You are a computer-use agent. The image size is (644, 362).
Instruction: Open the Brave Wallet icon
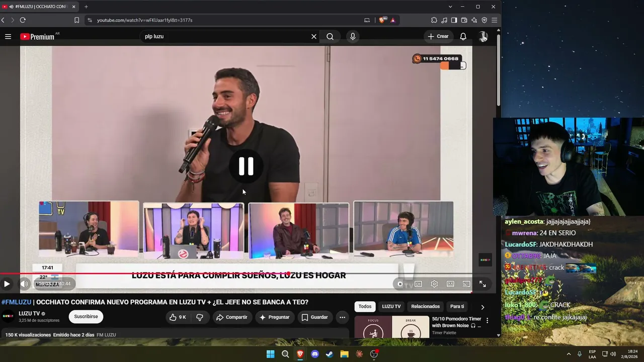[464, 20]
